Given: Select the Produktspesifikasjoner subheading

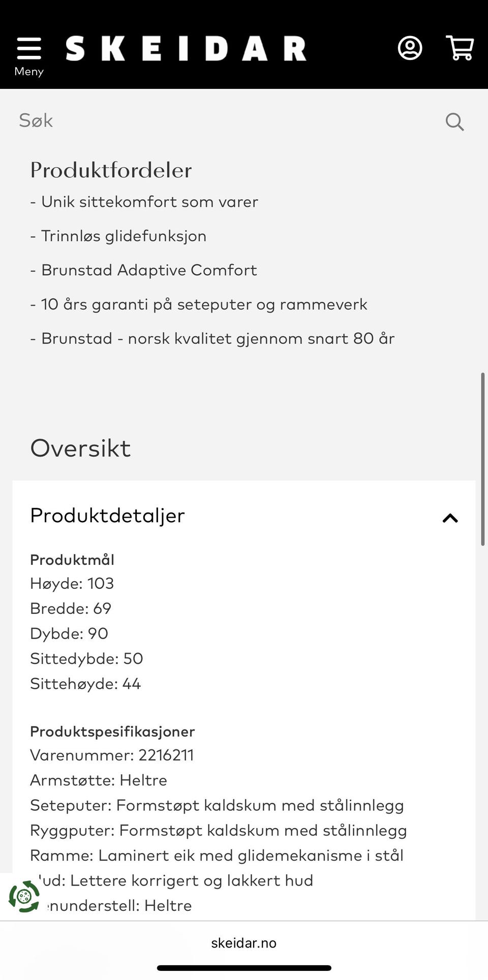Looking at the screenshot, I should tap(112, 732).
